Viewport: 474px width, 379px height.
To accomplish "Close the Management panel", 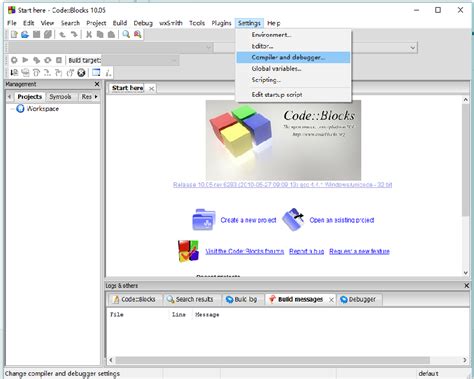I will click(x=97, y=84).
